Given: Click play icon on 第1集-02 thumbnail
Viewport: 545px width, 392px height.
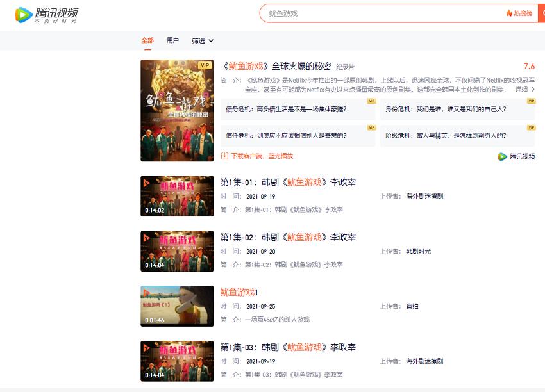Looking at the screenshot, I should [x=146, y=238].
